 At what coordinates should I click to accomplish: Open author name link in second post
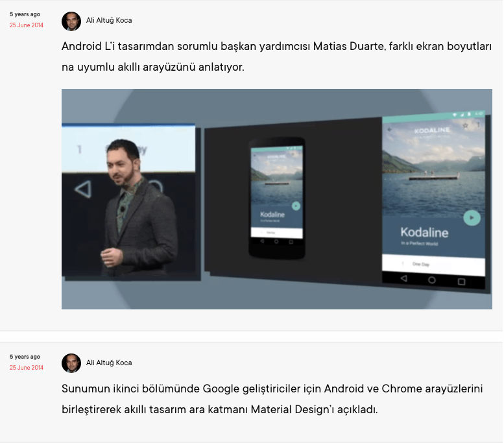tap(109, 363)
